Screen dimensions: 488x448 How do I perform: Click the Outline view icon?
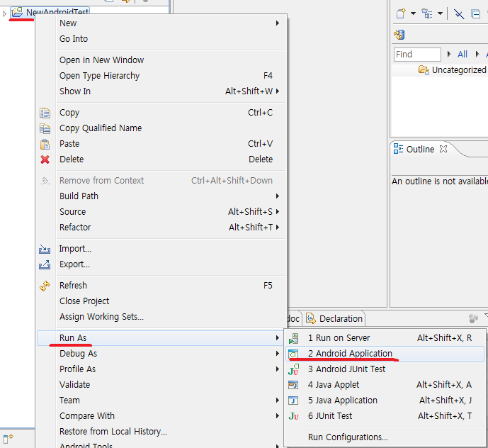click(398, 149)
